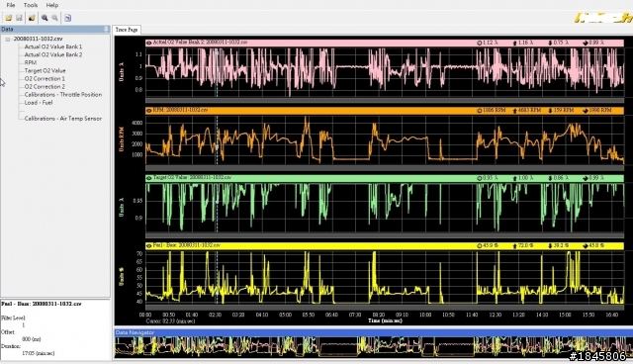Viewport: 633px width, 364px height.
Task: Open the Tools menu
Action: point(31,5)
